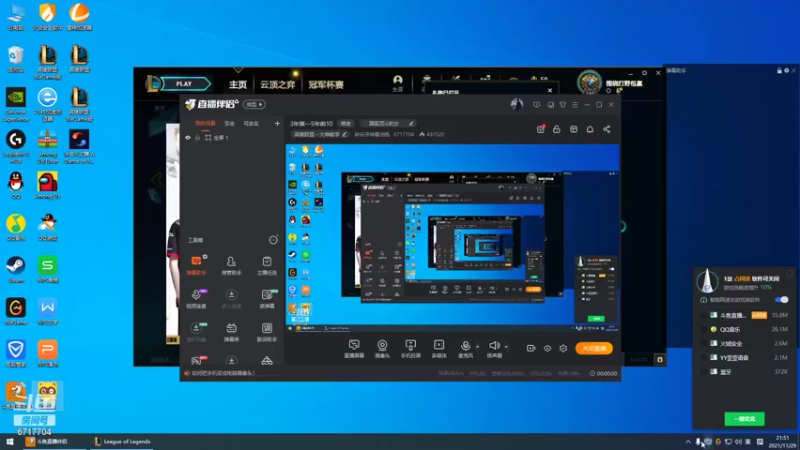Open the notification bell icon
800x450 pixels.
[x=590, y=130]
